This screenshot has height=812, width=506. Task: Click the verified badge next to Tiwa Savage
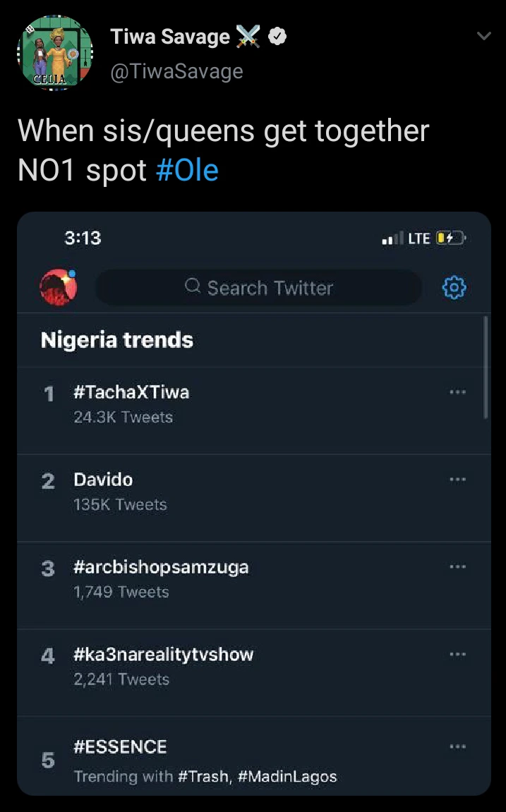click(279, 37)
